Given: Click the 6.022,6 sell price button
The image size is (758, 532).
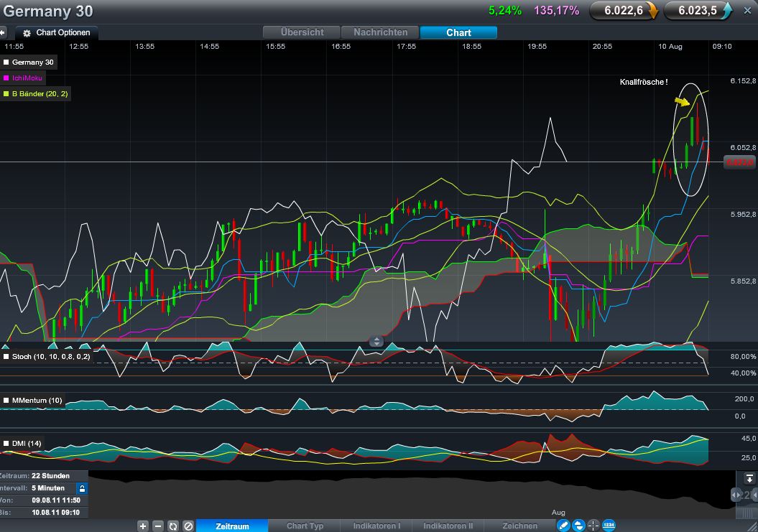Looking at the screenshot, I should coord(624,11).
